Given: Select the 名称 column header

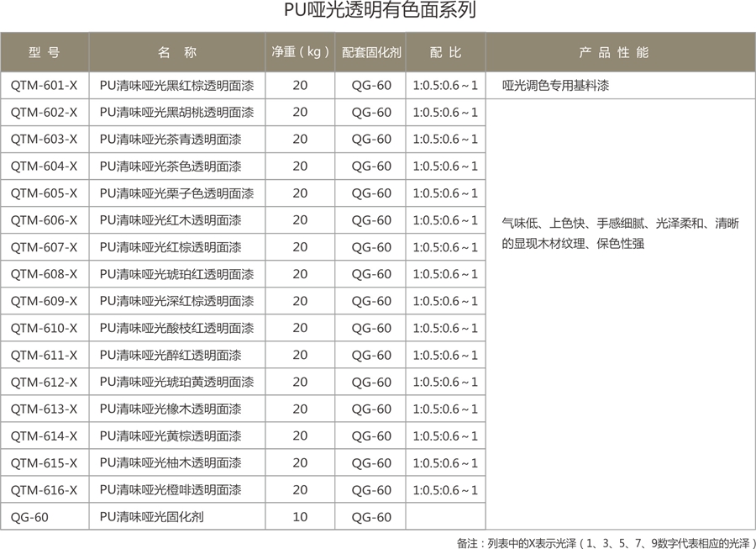Looking at the screenshot, I should coord(177,52).
